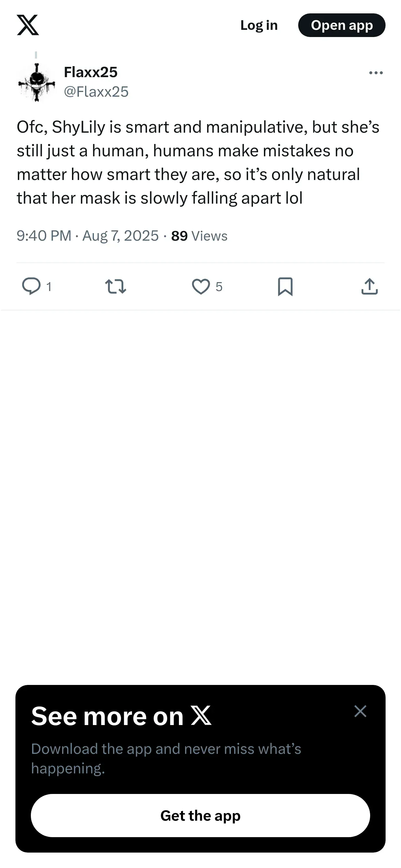The height and width of the screenshot is (868, 401).
Task: Dismiss the See more on X banner
Action: 360,711
